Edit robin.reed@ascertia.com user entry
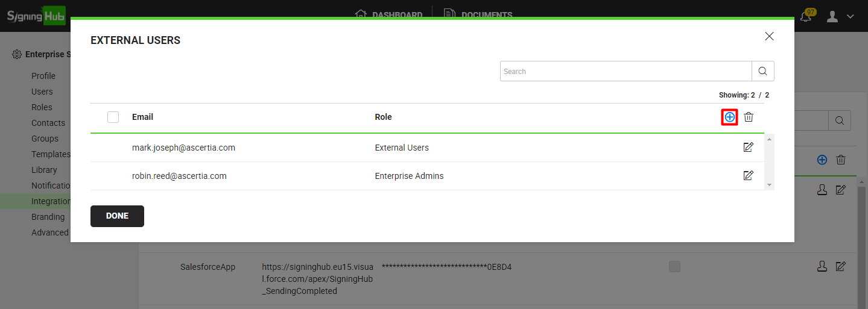 [x=748, y=176]
